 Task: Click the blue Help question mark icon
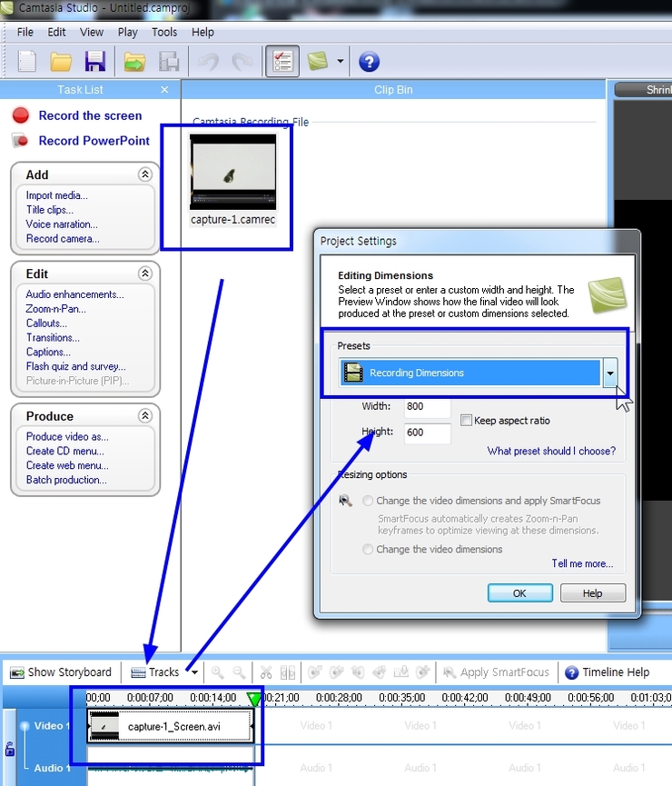point(369,62)
